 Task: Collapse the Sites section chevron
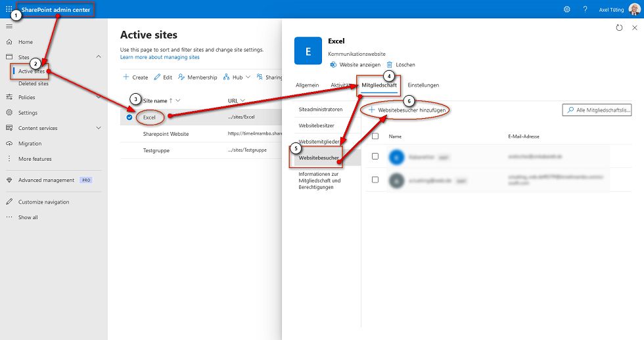(99, 56)
